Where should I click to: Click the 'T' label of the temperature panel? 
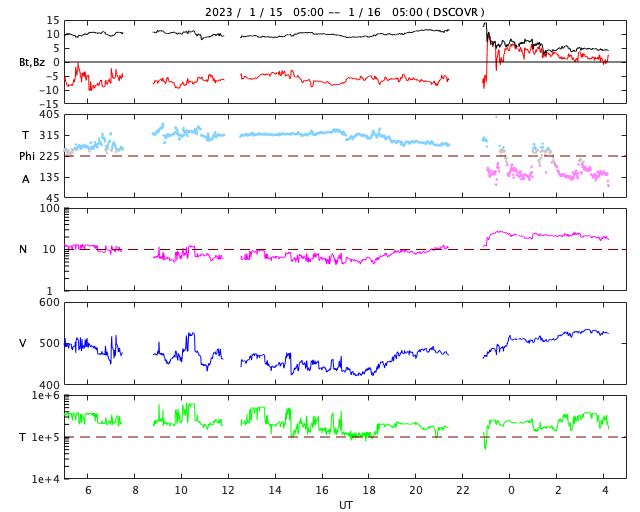23,437
